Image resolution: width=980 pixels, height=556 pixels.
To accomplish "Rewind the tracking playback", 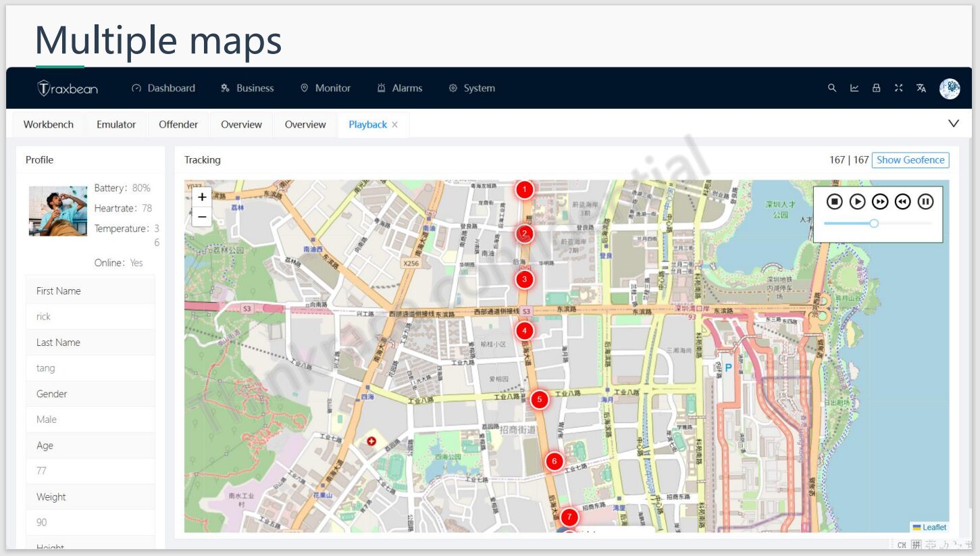I will [902, 201].
